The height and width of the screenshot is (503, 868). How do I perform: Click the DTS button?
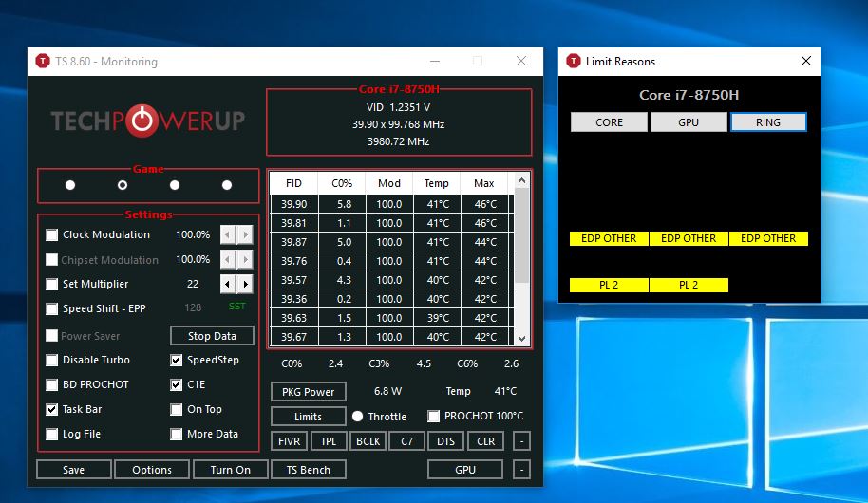tap(445, 441)
